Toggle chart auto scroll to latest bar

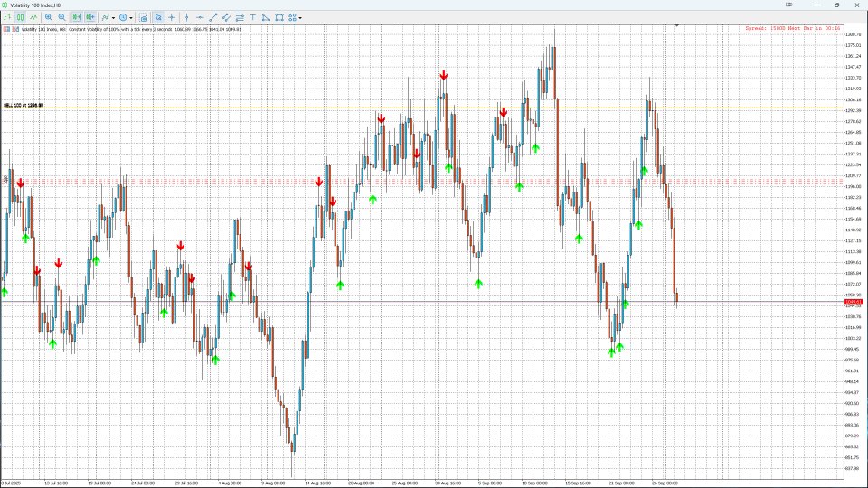click(76, 17)
